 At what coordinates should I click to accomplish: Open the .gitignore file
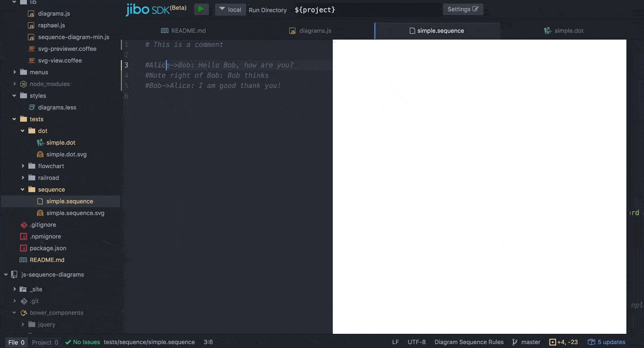[x=43, y=225]
